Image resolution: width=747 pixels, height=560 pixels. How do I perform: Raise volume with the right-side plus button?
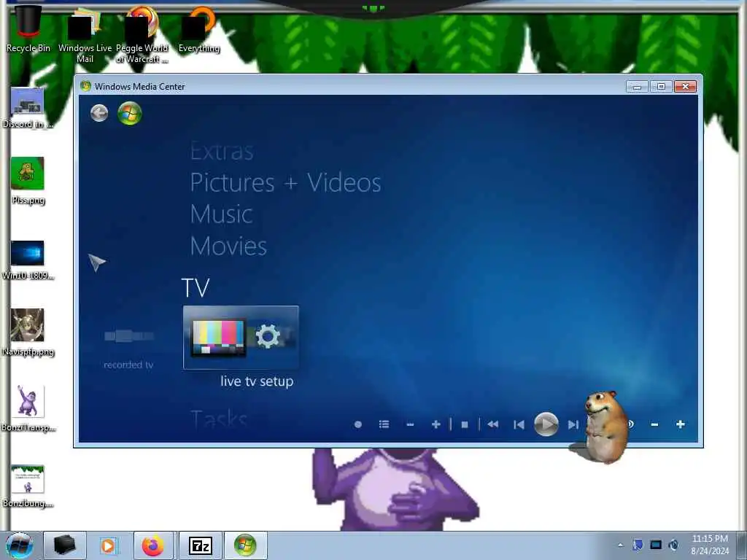click(681, 424)
